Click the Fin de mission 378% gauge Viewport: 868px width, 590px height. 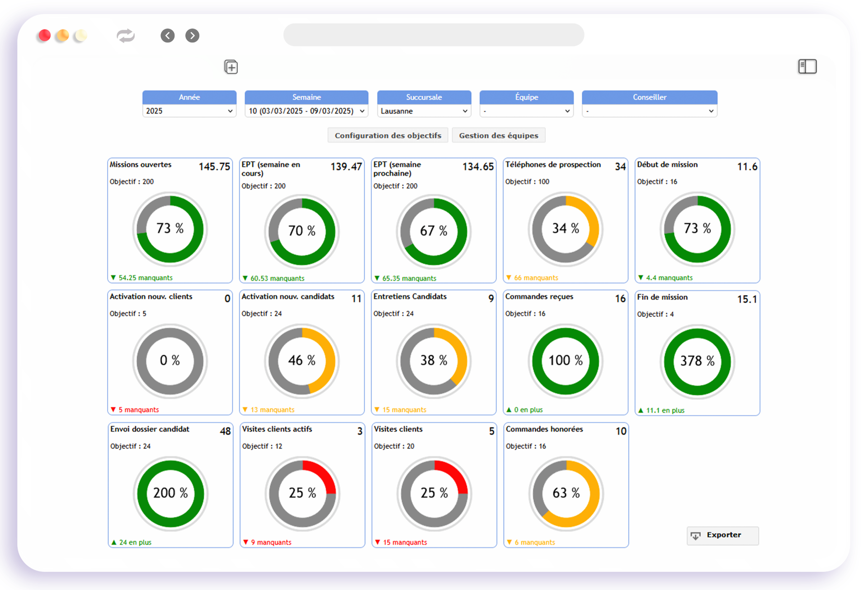point(697,362)
